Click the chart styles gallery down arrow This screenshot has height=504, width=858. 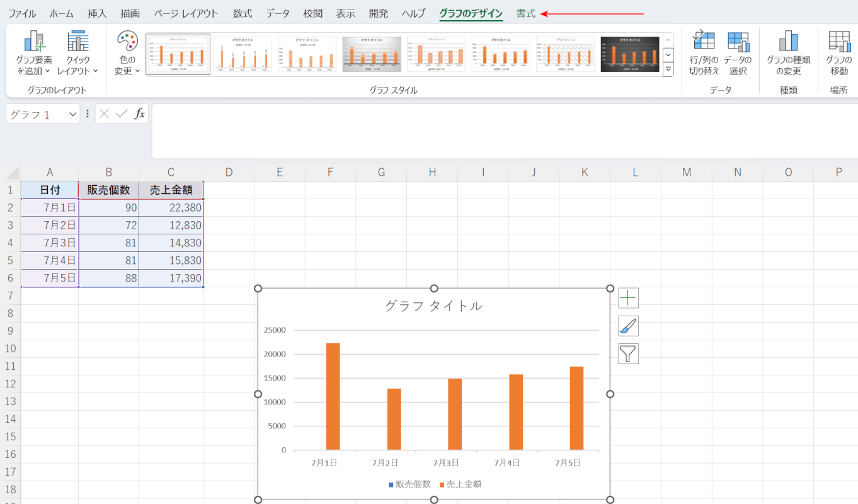(668, 55)
